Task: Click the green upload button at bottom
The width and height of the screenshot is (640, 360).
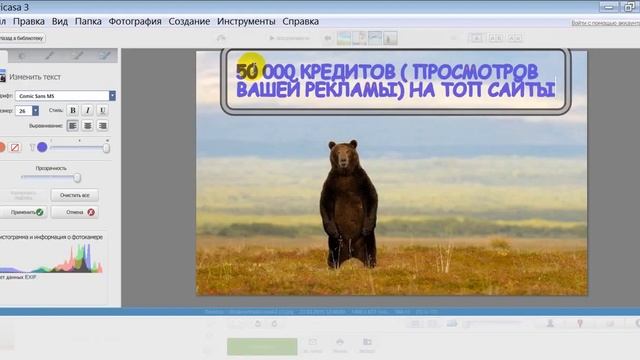Action: pyautogui.click(x=262, y=347)
